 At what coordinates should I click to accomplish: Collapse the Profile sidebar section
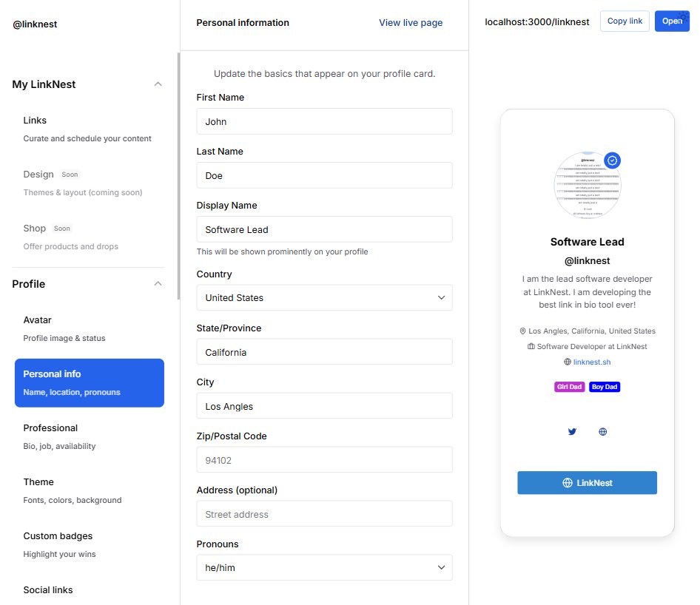click(x=157, y=283)
